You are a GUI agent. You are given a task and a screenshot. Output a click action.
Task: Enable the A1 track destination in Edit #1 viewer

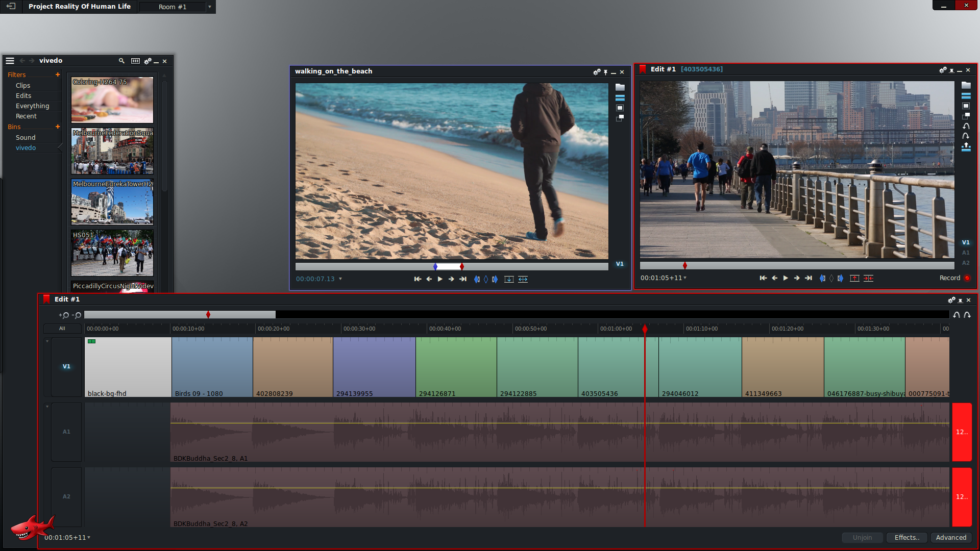965,253
